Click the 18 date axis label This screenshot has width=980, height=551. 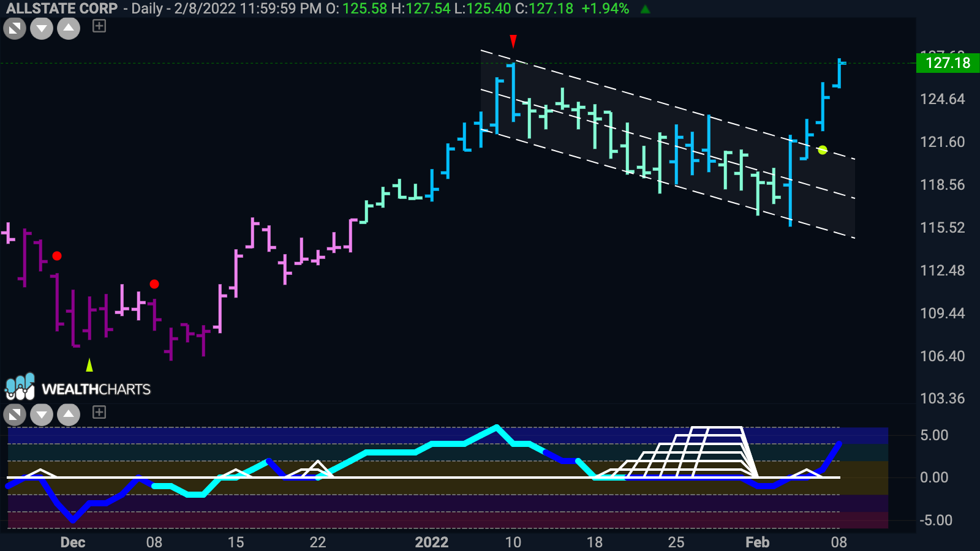(x=595, y=542)
